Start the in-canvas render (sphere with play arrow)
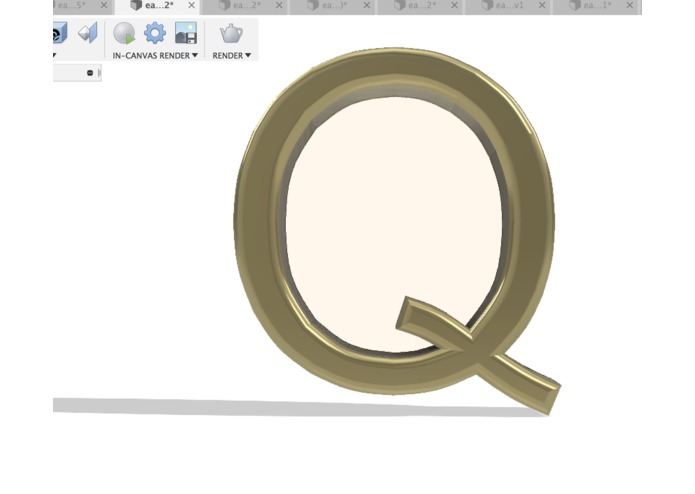Image resolution: width=695 pixels, height=494 pixels. (x=124, y=34)
